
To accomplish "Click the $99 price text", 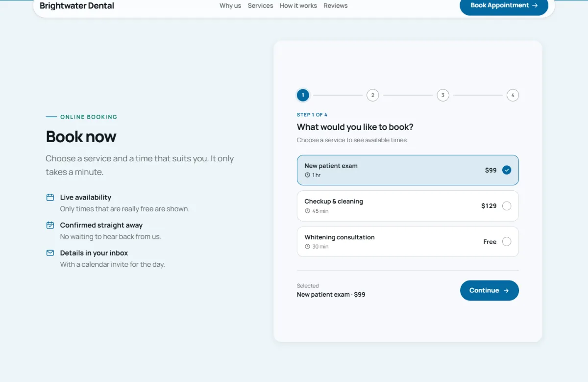I will [x=491, y=170].
